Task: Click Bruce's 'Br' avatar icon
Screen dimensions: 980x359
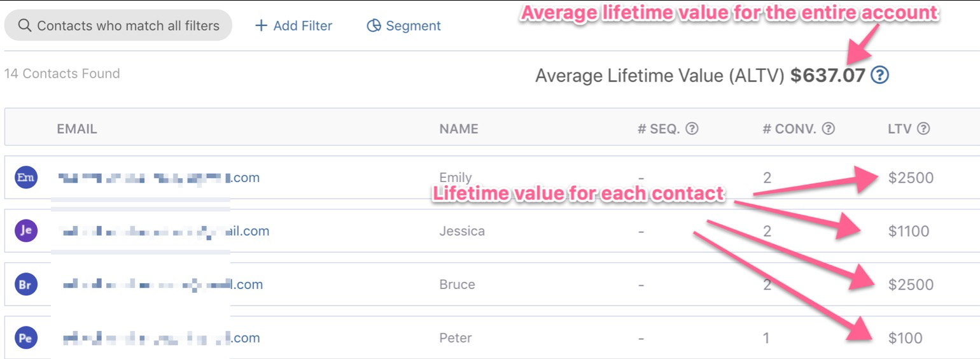Action: (25, 285)
